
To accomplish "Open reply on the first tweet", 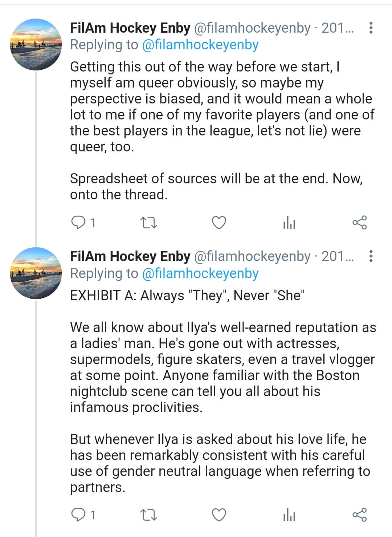I will [83, 223].
